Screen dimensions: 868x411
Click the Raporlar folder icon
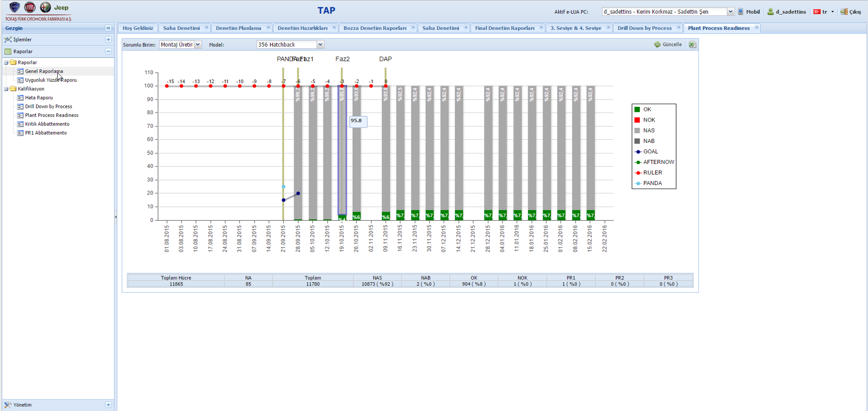tap(13, 63)
